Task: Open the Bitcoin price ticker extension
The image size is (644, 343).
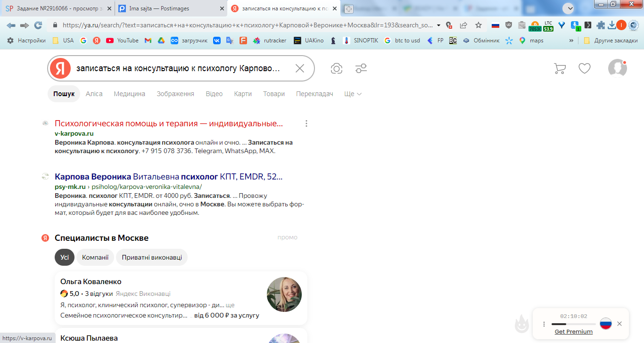Action: pos(535,26)
